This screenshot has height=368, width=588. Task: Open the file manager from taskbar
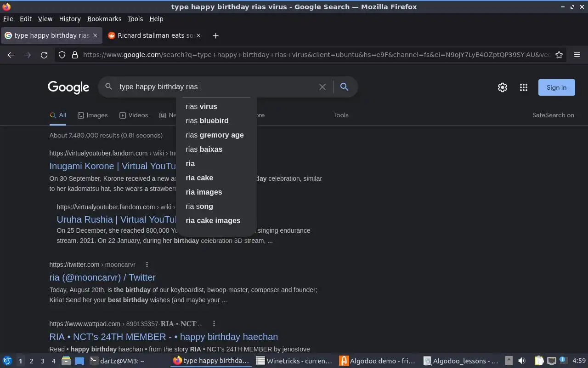tap(66, 361)
